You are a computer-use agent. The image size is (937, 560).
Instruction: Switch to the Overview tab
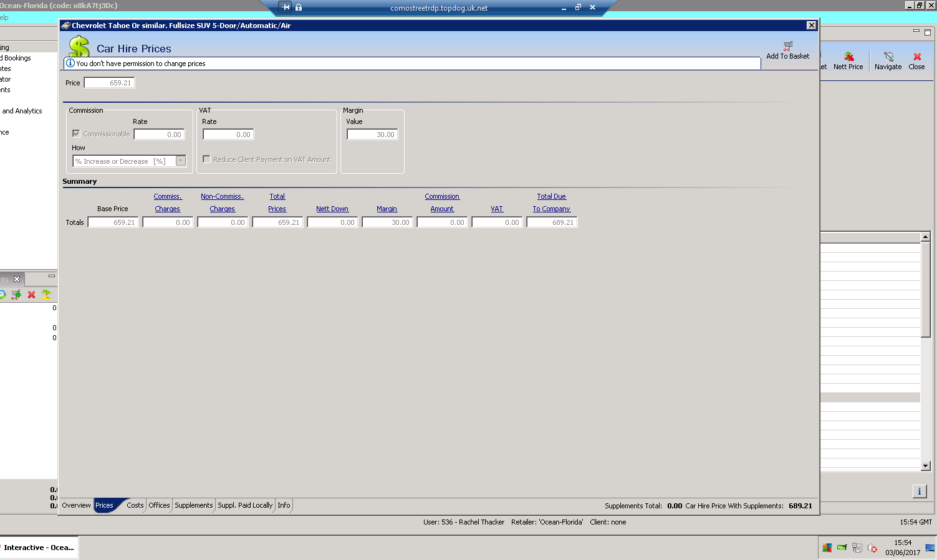coord(76,505)
